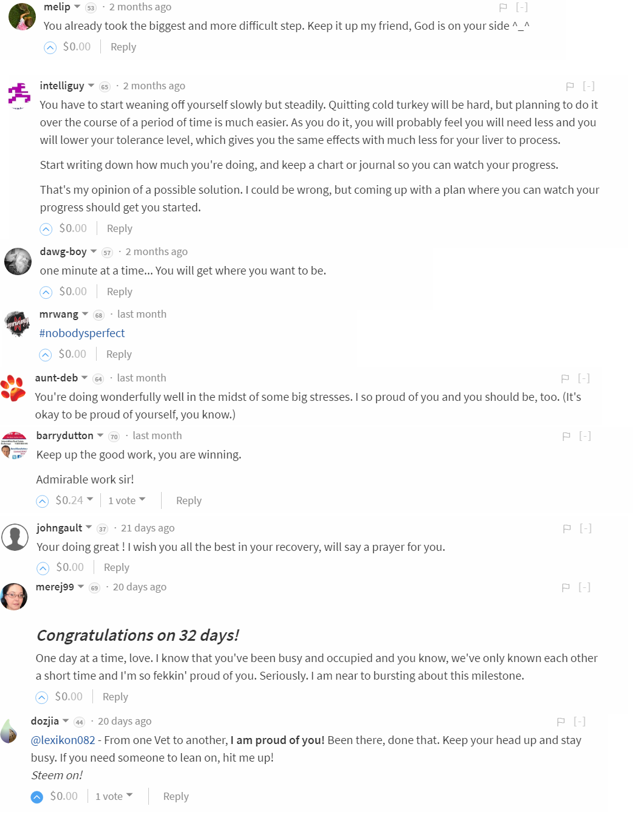Flag aunt-deb's comment

point(565,378)
